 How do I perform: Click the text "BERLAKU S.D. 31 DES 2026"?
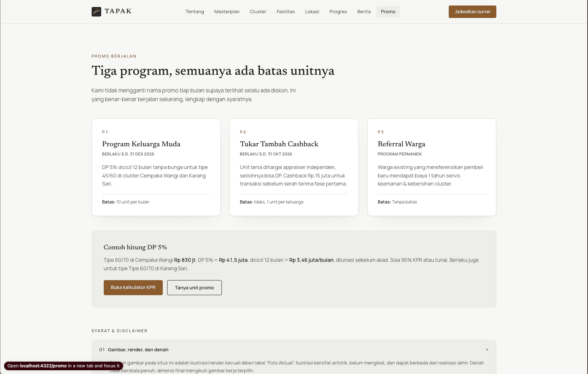coord(128,154)
